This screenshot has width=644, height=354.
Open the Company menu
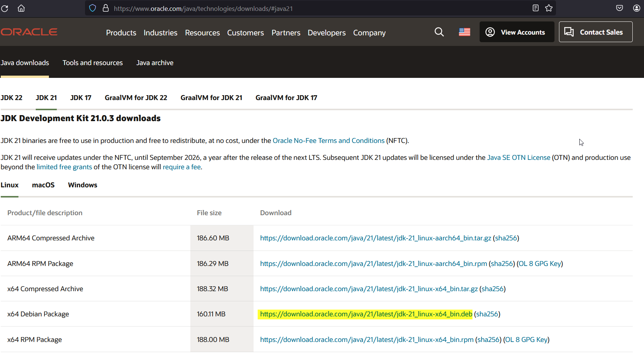click(369, 33)
